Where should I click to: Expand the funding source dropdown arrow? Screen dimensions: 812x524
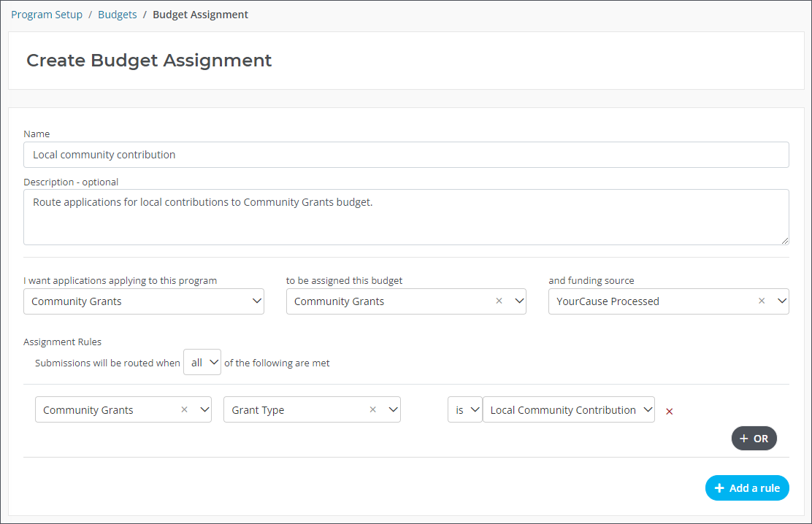pos(781,301)
